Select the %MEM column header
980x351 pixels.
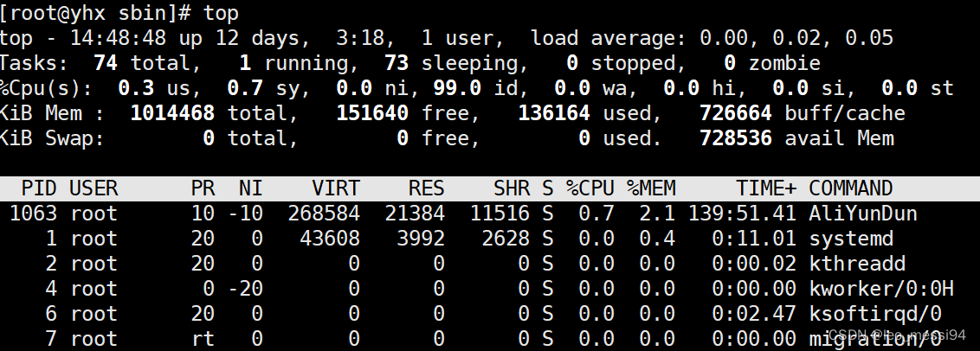651,188
